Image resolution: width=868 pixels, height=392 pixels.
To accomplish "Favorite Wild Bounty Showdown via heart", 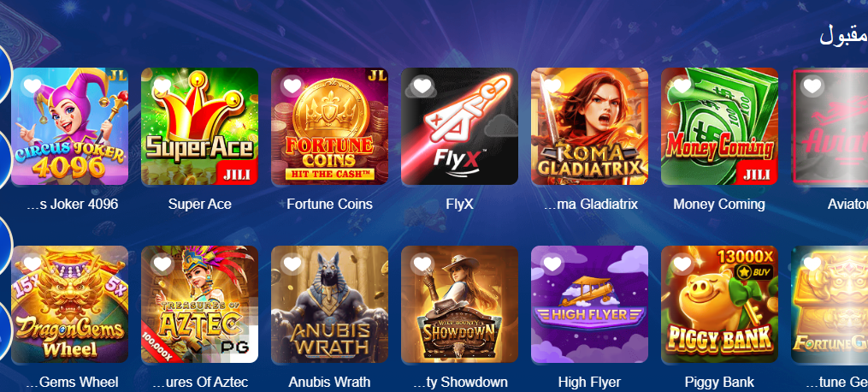I will click(422, 264).
